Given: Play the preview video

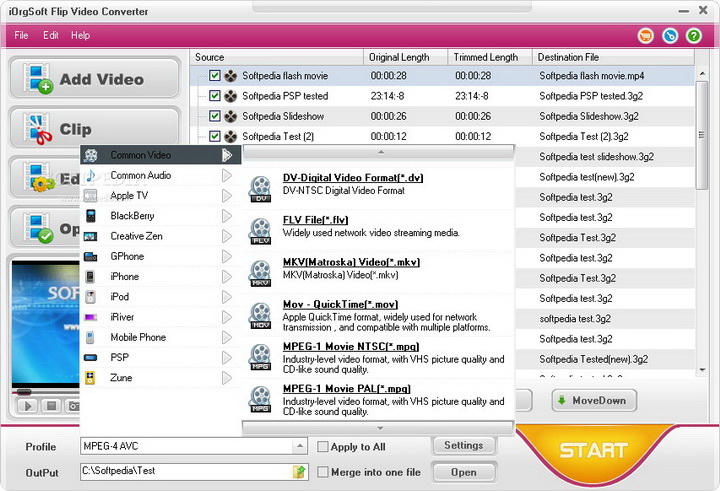Looking at the screenshot, I should pyautogui.click(x=28, y=406).
